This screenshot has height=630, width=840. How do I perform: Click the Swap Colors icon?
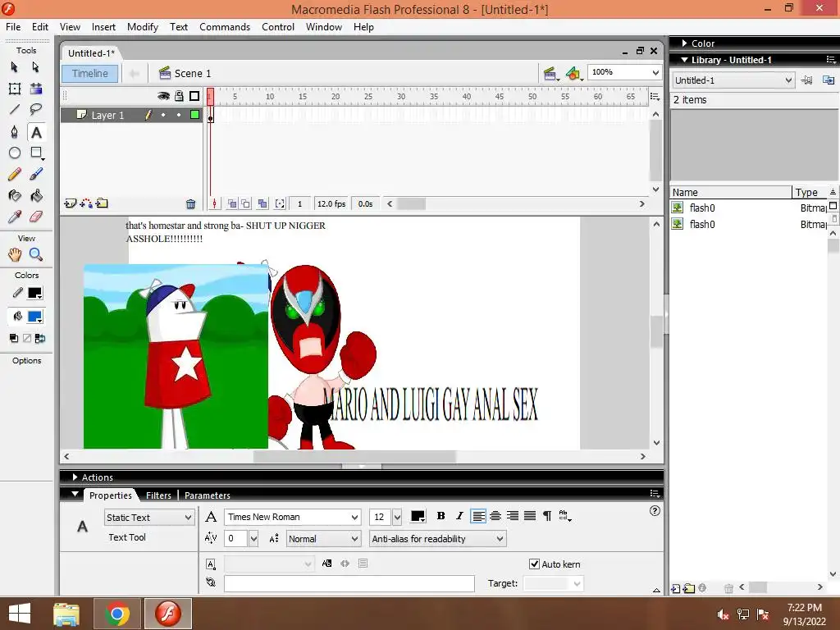click(x=39, y=338)
